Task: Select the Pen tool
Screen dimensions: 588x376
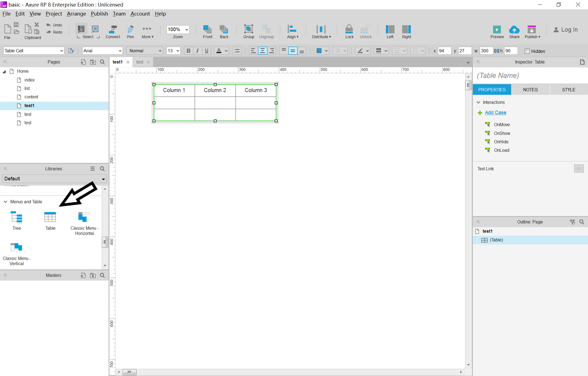Action: pos(130,29)
